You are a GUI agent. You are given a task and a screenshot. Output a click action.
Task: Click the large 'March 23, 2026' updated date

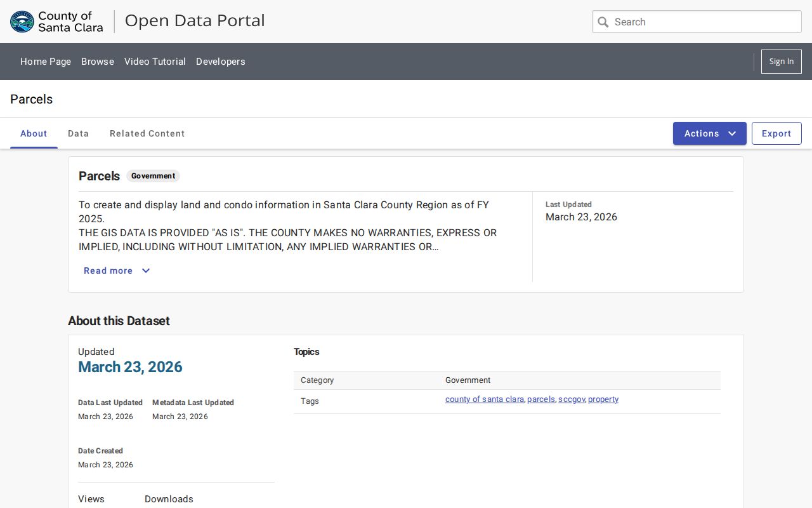[130, 367]
